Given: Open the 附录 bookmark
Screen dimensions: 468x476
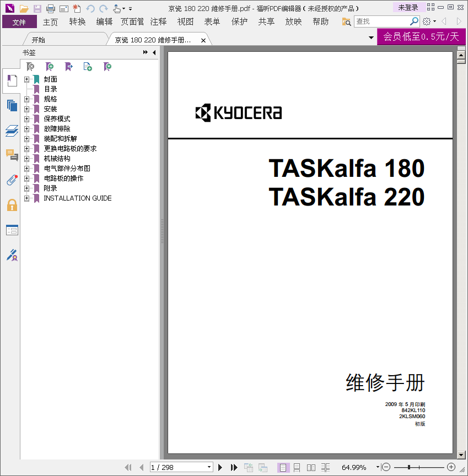Looking at the screenshot, I should click(50, 188).
